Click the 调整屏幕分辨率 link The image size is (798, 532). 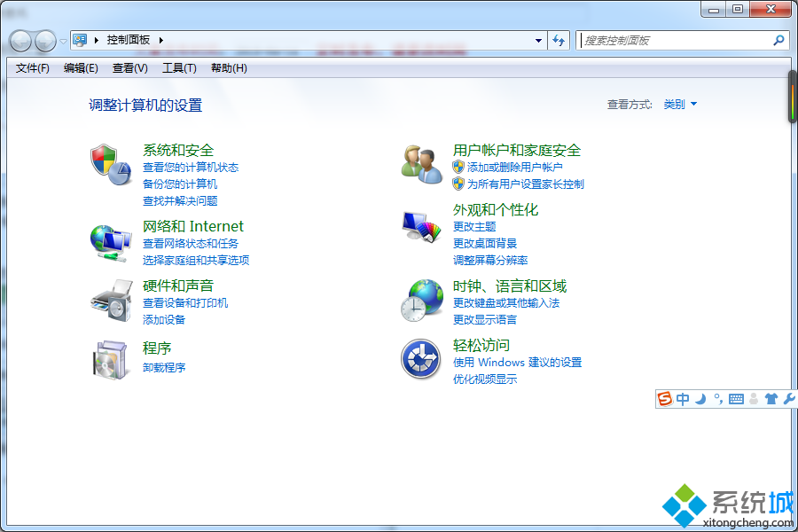(x=490, y=261)
